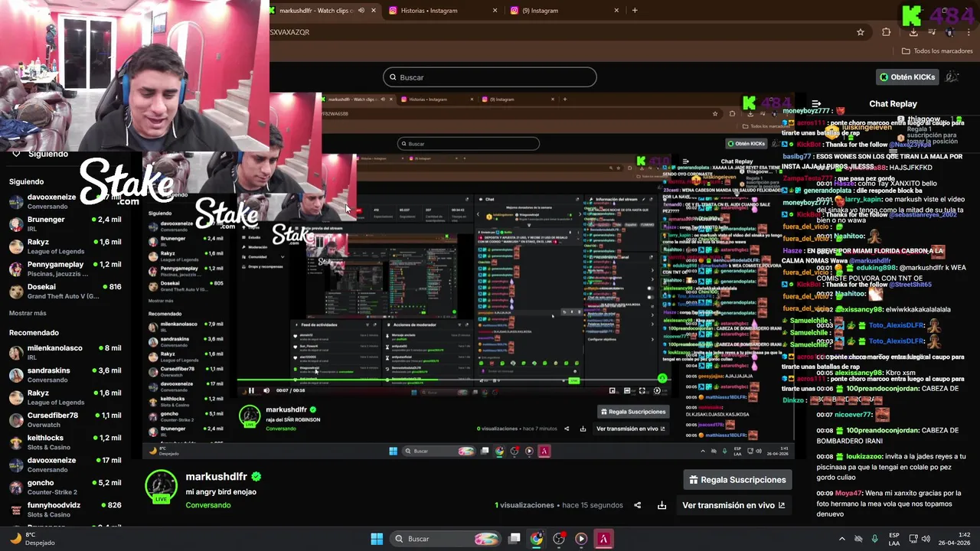Open ESP LAA language switcher
Image resolution: width=980 pixels, height=551 pixels.
[x=894, y=539]
